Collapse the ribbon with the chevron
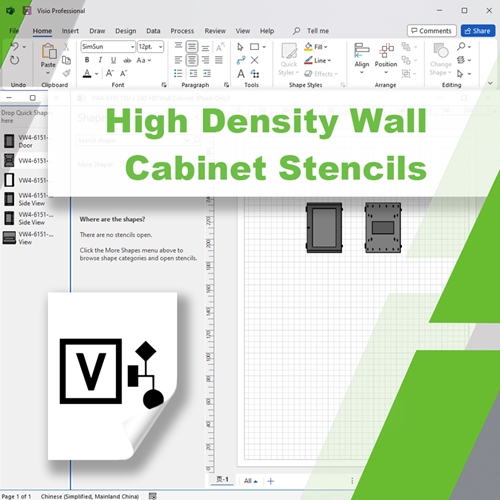Screen dimensions: 500x500 (490, 83)
